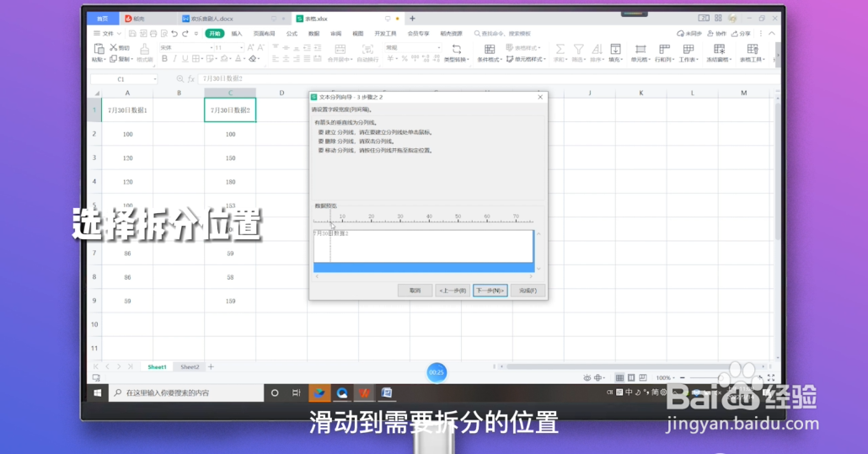Expand the File (文件) menu arrow
Image resolution: width=868 pixels, height=454 pixels.
point(119,34)
